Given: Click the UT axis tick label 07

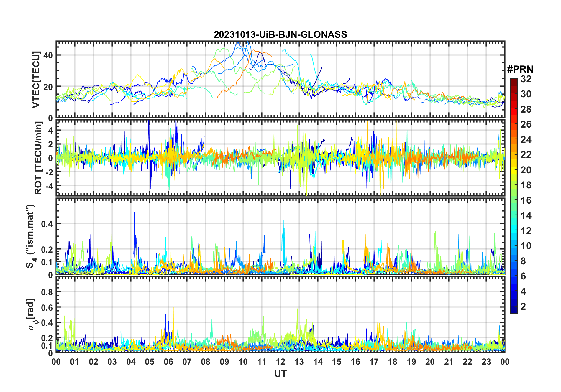Looking at the screenshot, I should tap(187, 362).
